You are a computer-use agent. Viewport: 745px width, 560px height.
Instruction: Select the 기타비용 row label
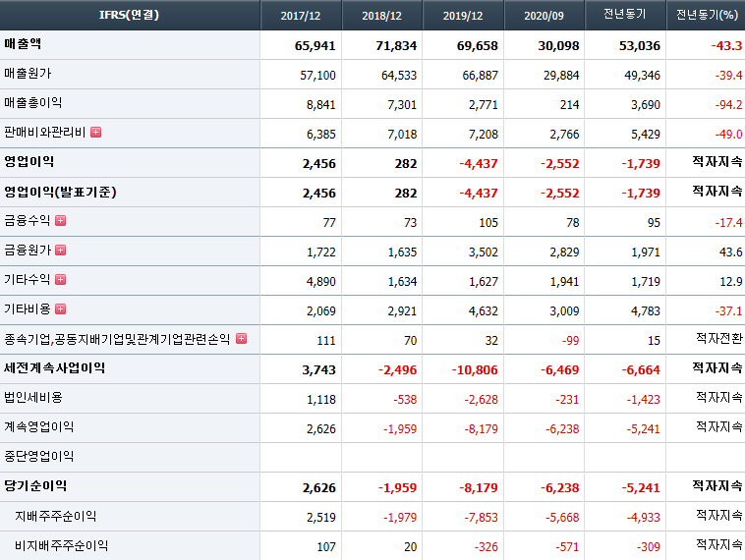point(28,309)
